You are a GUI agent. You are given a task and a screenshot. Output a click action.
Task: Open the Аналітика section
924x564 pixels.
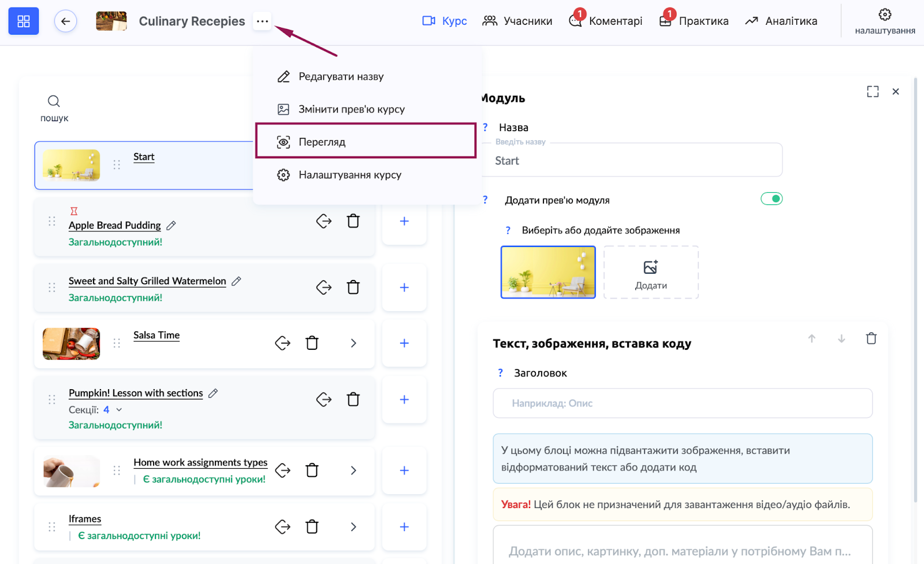tap(781, 21)
